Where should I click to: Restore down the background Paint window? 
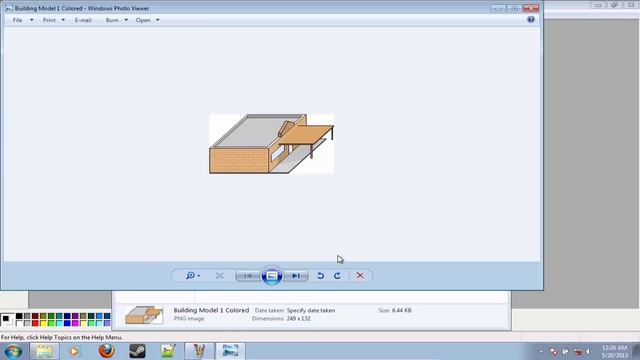coord(614,5)
